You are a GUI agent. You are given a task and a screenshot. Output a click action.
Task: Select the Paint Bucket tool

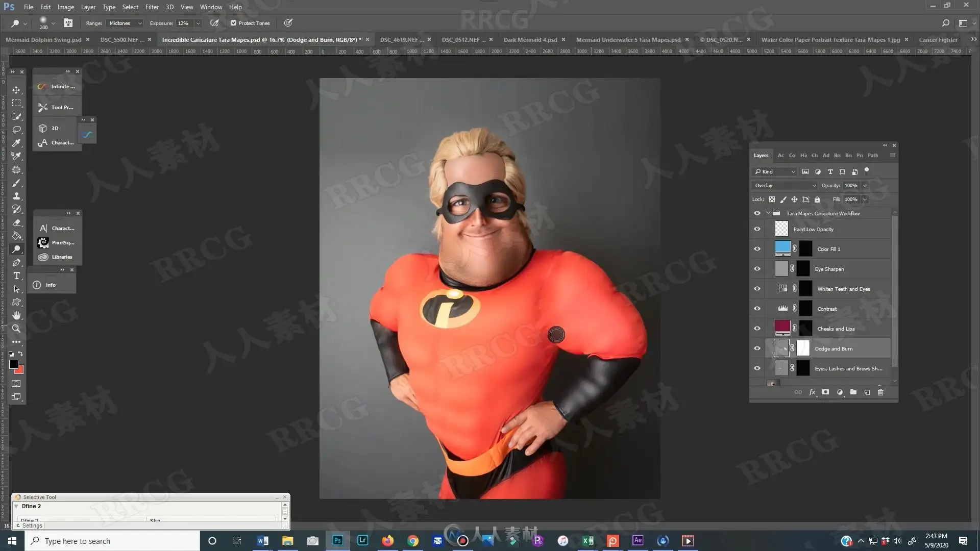click(x=16, y=236)
